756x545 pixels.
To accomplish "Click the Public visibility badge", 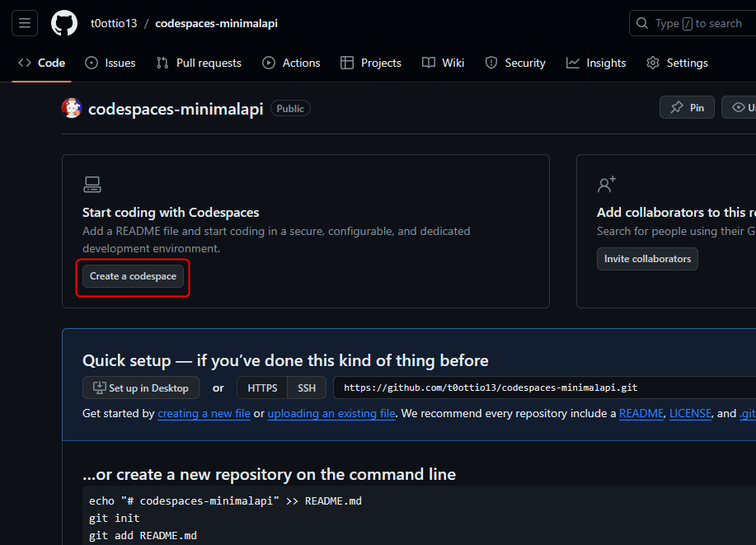I will coord(290,109).
